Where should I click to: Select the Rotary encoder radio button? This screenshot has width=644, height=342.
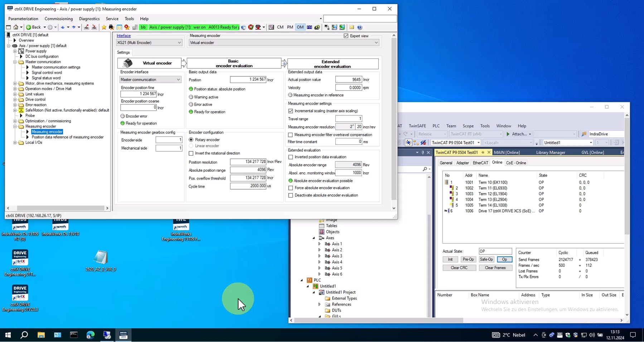(x=191, y=140)
